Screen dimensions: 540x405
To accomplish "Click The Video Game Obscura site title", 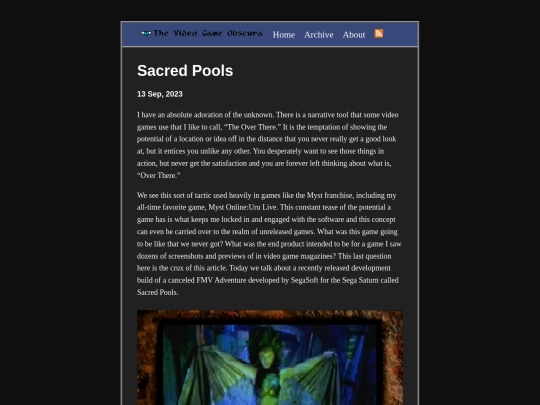I will click(208, 33).
